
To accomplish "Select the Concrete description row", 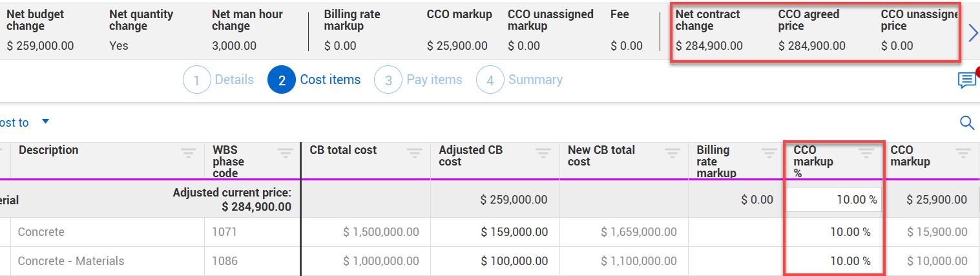I will pyautogui.click(x=41, y=232).
